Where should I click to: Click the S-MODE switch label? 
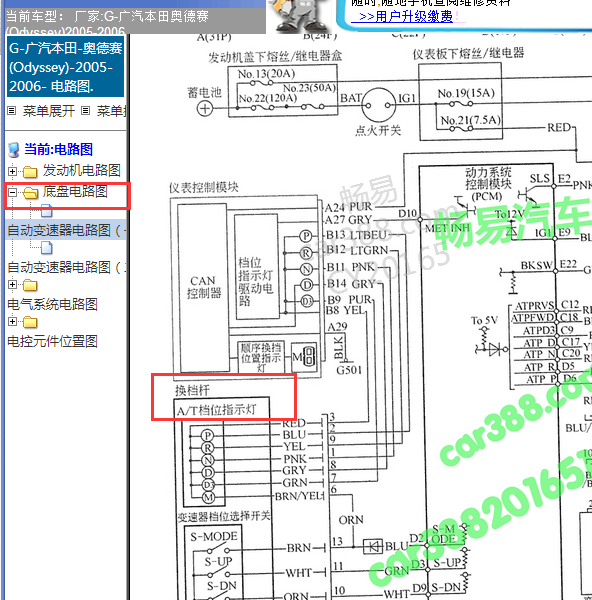pyautogui.click(x=214, y=536)
